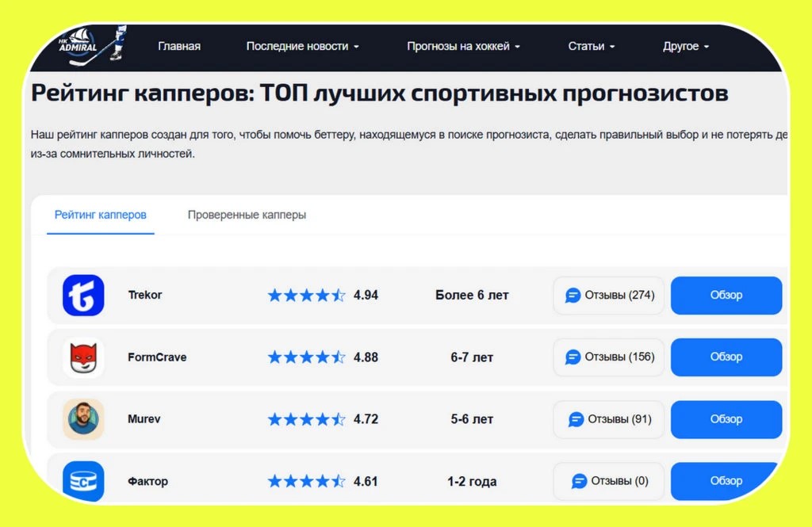Click the Фактор name

coord(147,482)
